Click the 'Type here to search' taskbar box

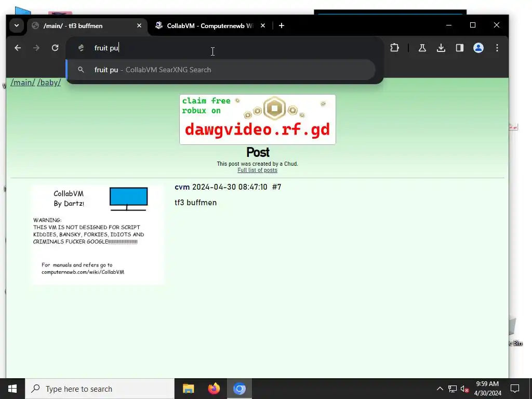coord(100,389)
